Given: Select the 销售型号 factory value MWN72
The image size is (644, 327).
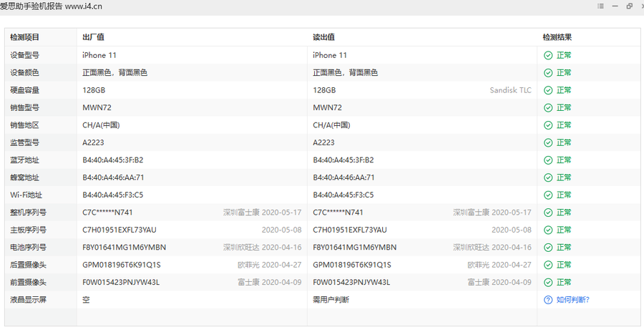Looking at the screenshot, I should click(x=97, y=107).
